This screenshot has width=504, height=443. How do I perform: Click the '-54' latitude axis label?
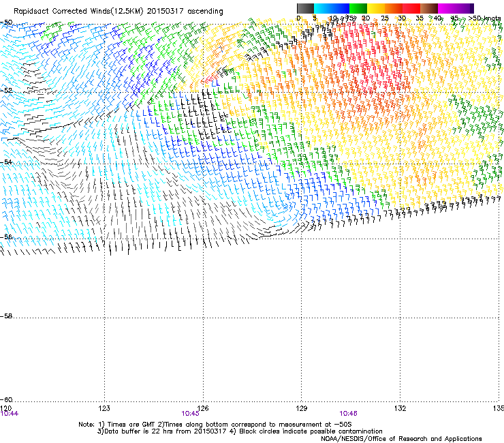(6, 162)
